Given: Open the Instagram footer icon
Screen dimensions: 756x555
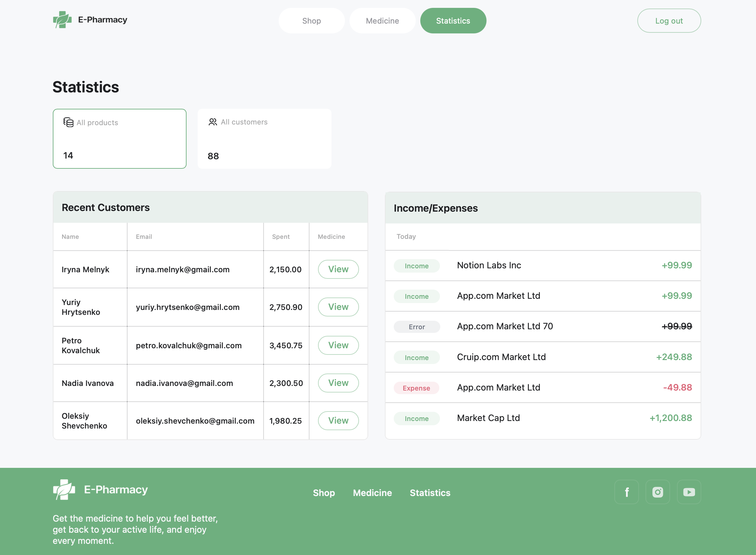Looking at the screenshot, I should (658, 492).
